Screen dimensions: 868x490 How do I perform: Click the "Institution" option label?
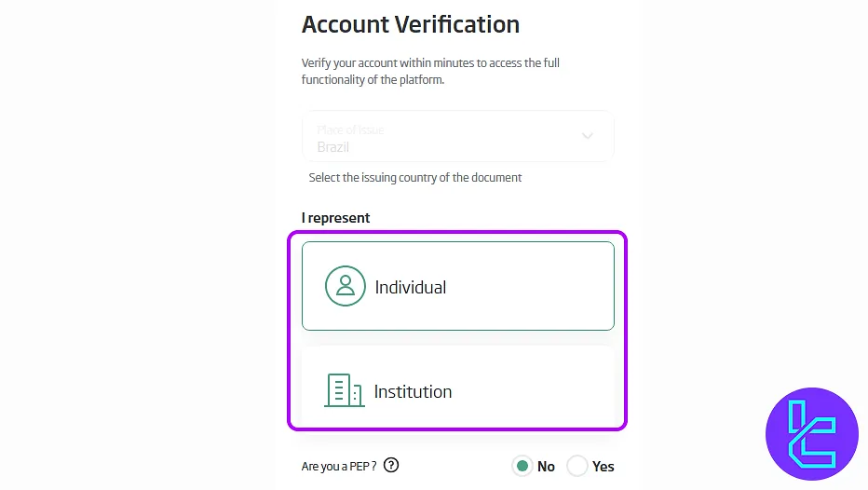click(x=413, y=392)
